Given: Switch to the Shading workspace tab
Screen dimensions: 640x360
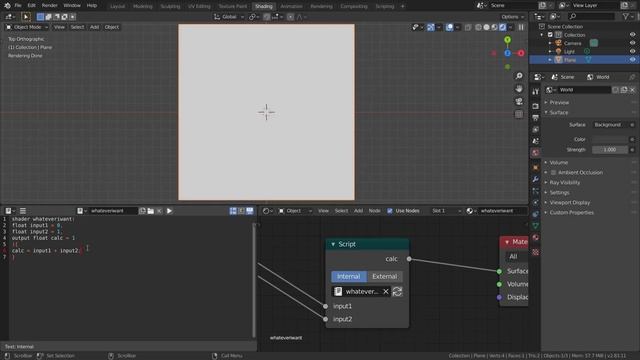Looking at the screenshot, I should pyautogui.click(x=264, y=6).
